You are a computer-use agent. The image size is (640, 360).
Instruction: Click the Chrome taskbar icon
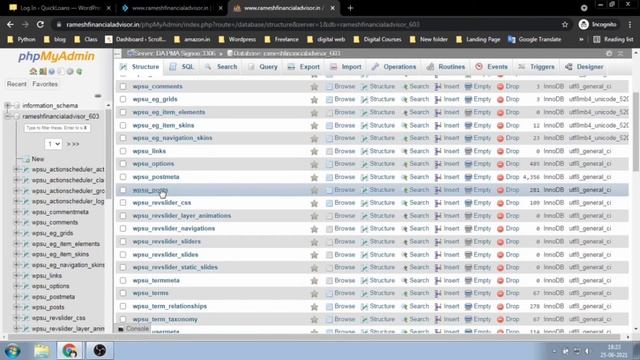[x=70, y=350]
